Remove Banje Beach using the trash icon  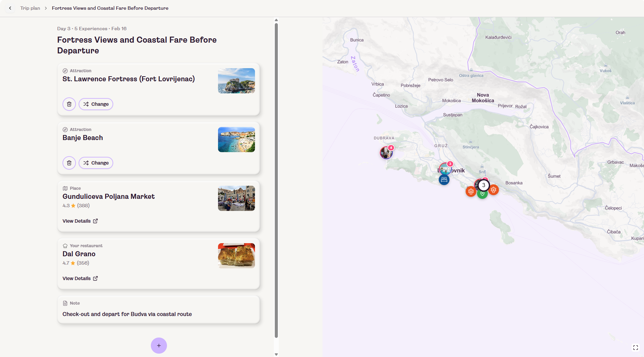tap(69, 163)
